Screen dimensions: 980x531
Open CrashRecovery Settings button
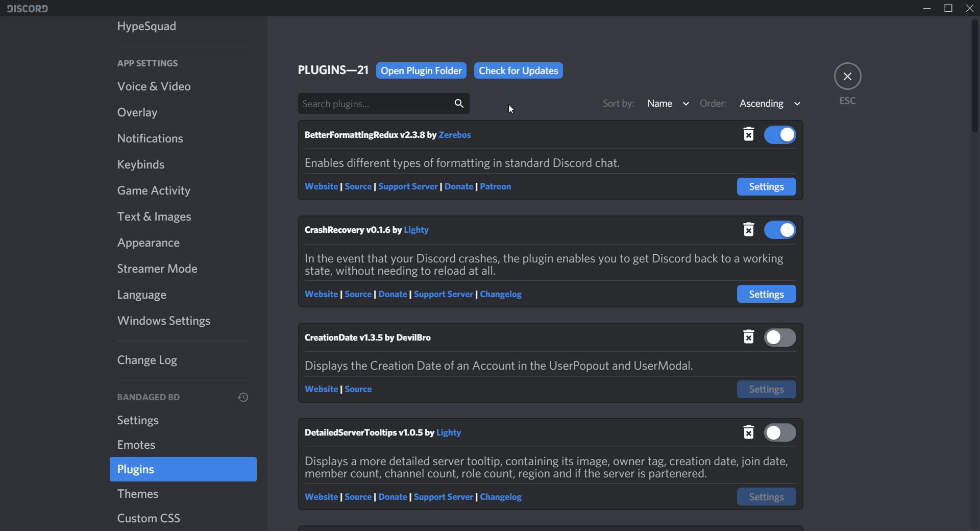tap(766, 294)
